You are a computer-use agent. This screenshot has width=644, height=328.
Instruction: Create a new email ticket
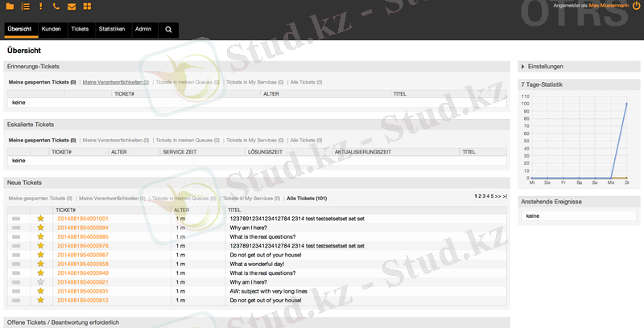click(72, 6)
